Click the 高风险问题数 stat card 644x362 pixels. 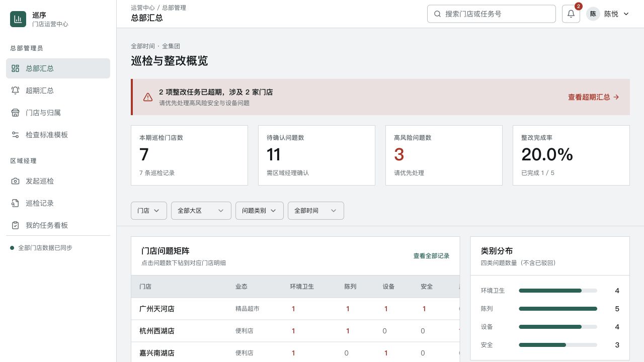tap(444, 155)
